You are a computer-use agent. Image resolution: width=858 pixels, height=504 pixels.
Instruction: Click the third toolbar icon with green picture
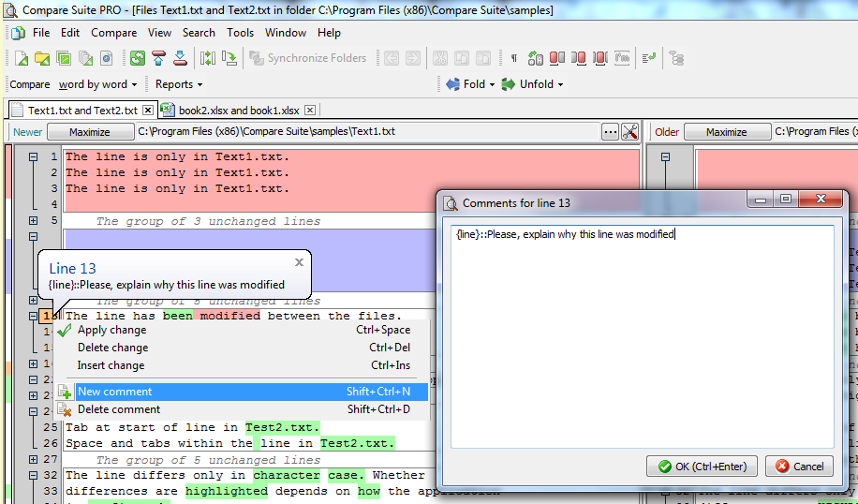[64, 58]
